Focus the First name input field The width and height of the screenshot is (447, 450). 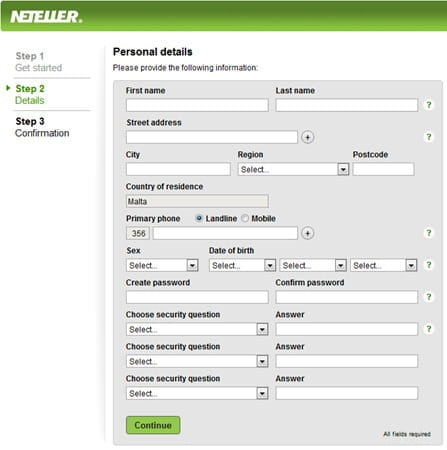click(x=197, y=105)
